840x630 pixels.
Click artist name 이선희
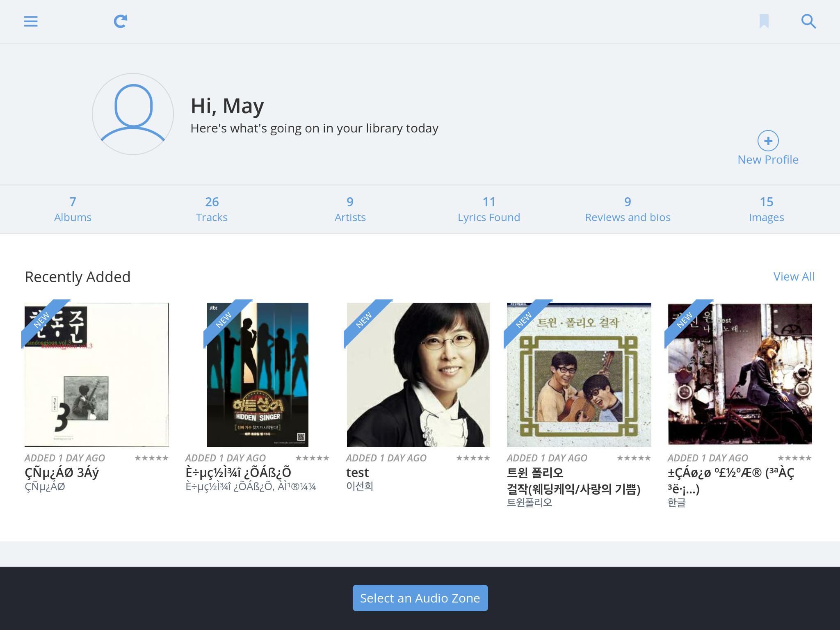(360, 486)
